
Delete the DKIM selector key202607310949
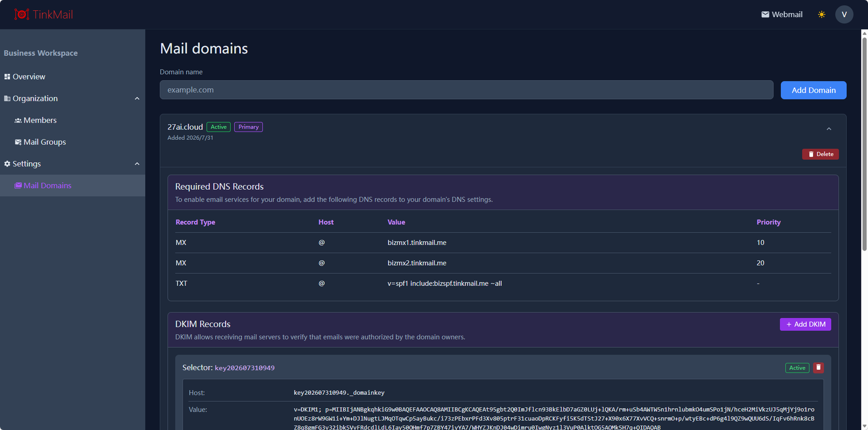point(819,368)
